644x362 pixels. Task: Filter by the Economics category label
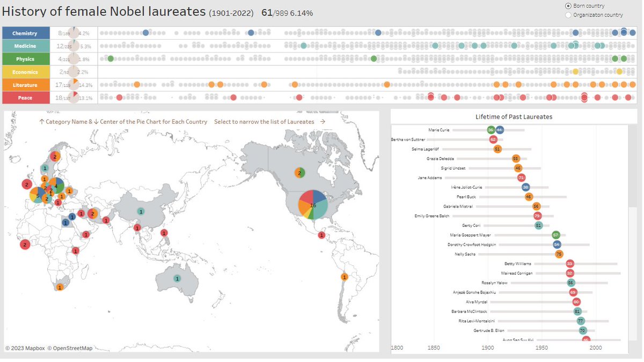point(26,72)
